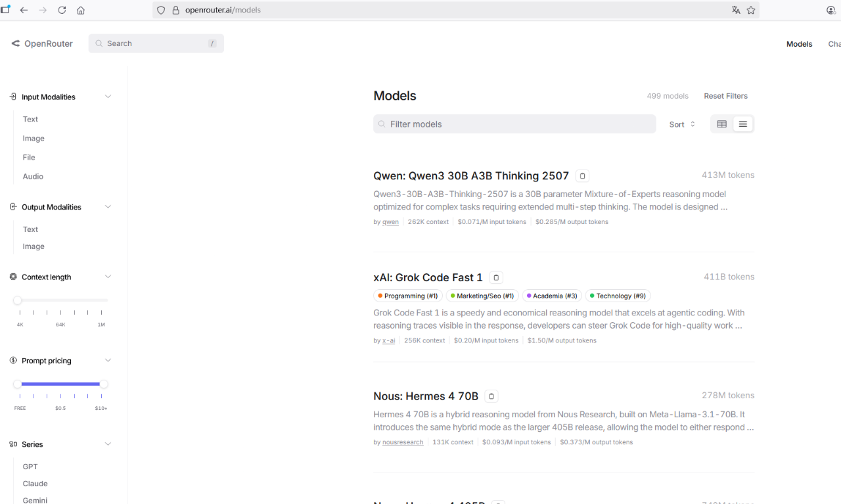
Task: Bookmark this page with star icon
Action: pyautogui.click(x=751, y=11)
